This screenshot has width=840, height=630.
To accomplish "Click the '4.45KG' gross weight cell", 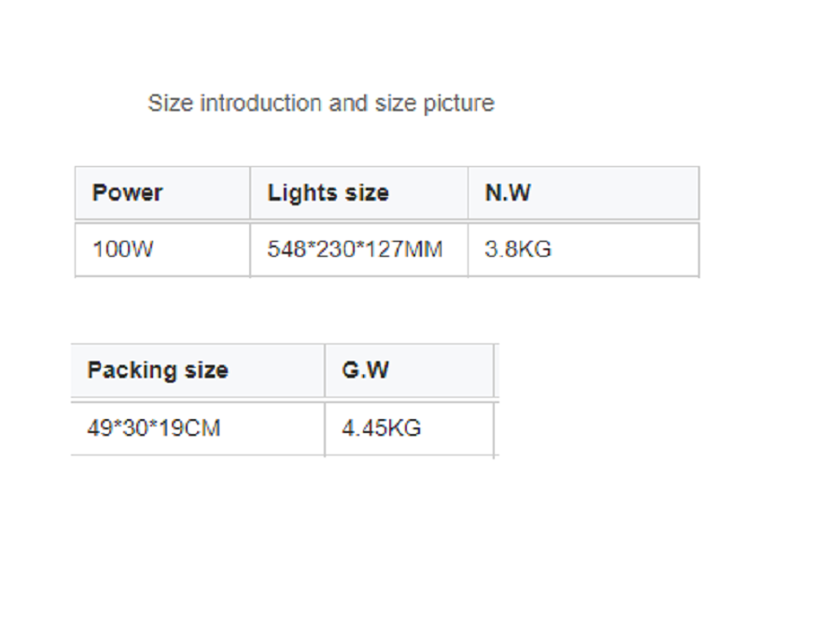I will tap(381, 428).
